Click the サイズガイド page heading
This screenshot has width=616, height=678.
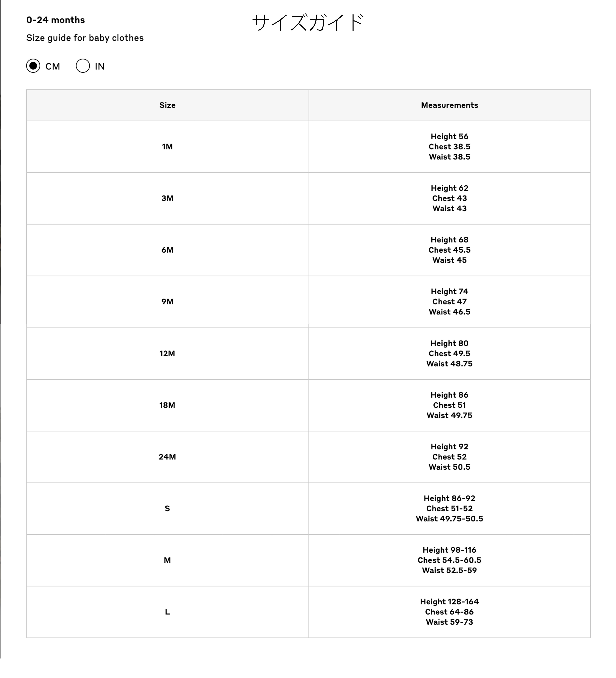point(308,23)
